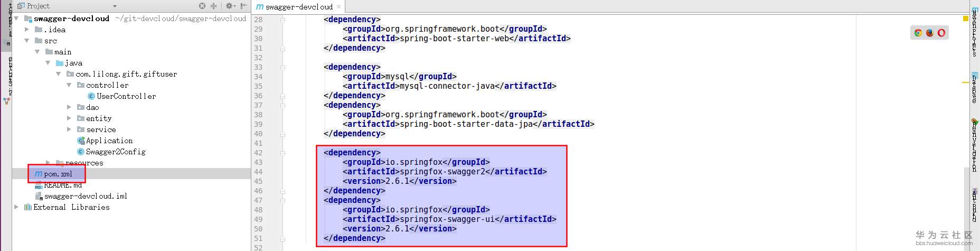Viewport: 980px width, 251px height.
Task: Click fold marker at line 42
Action: pyautogui.click(x=283, y=153)
